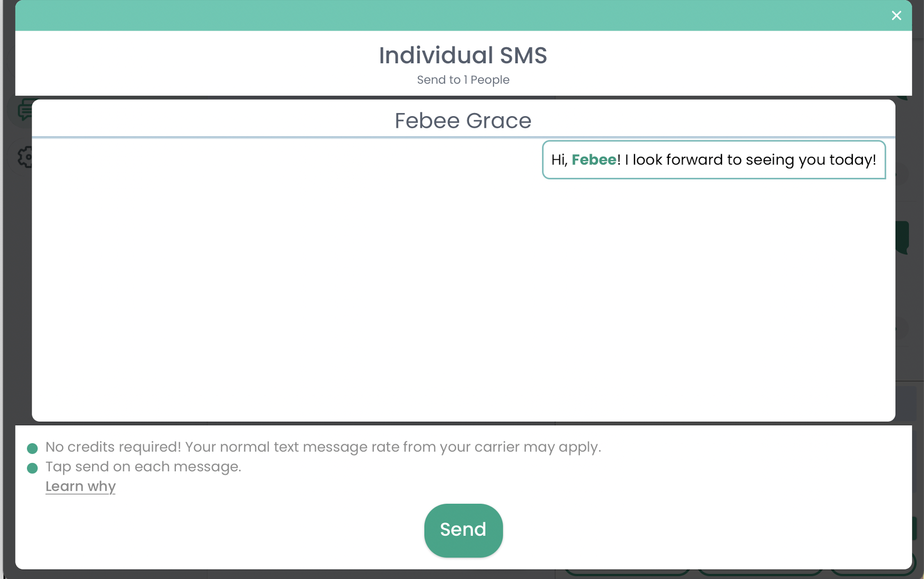Screen dimensions: 924x579
Task: Select the message bubble greeting Febee
Action: click(714, 160)
